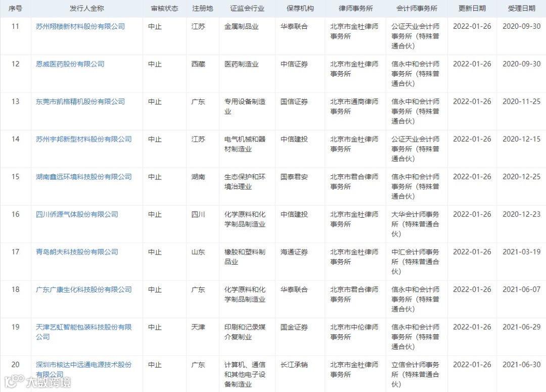Click the 受理日期 column header
Screen dimensions: 546x392
tap(521, 9)
